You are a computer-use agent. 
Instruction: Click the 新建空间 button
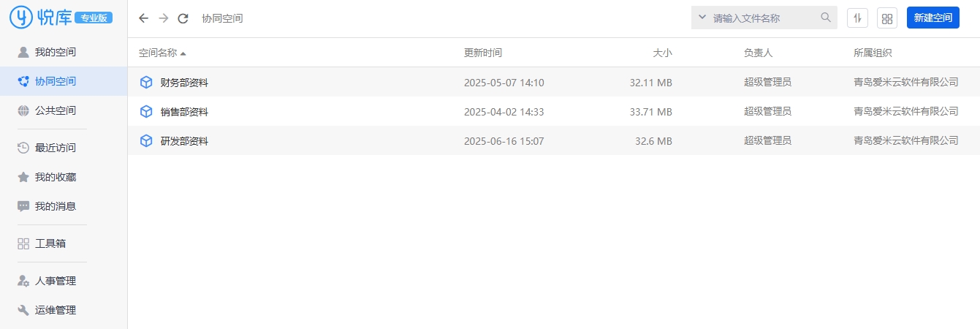[932, 18]
